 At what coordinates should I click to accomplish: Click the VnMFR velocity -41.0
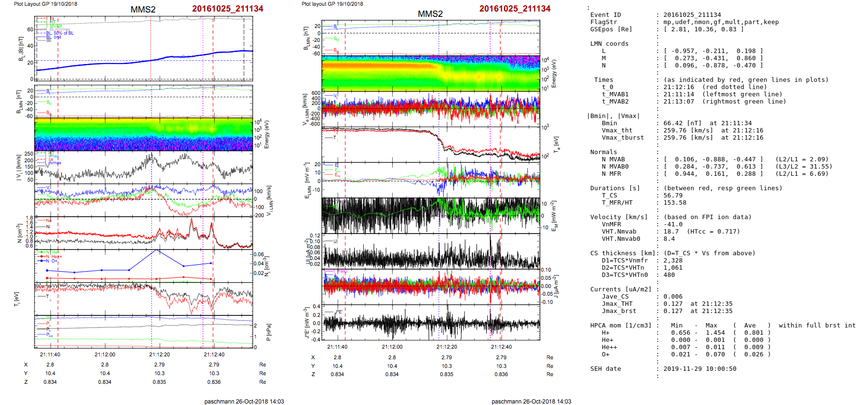pyautogui.click(x=673, y=224)
